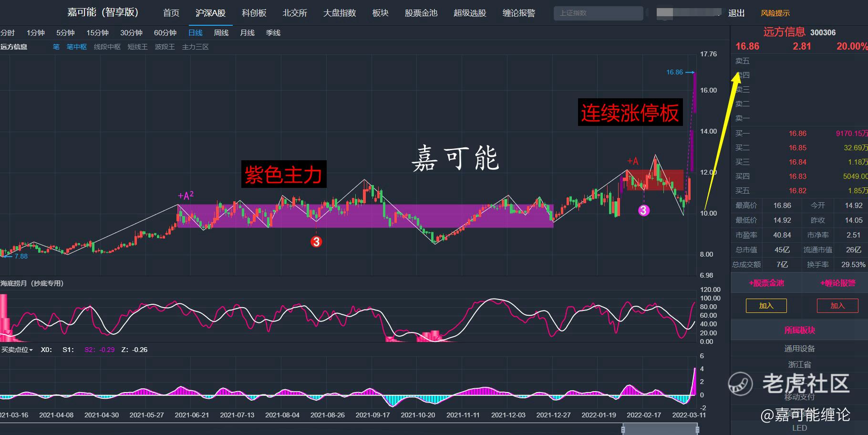The image size is (868, 435).
Task: Click the +缠论报警 button
Action: point(837,283)
